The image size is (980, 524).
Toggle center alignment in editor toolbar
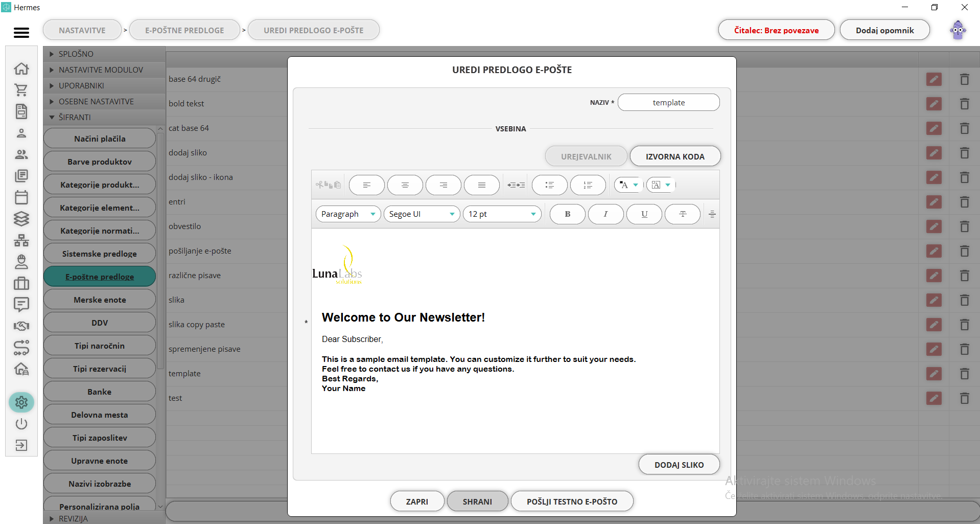(x=405, y=185)
